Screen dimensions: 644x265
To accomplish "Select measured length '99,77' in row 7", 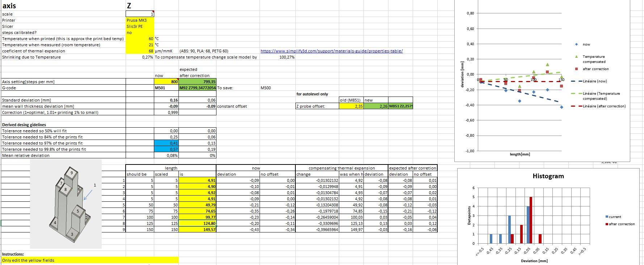I will (x=198, y=217).
